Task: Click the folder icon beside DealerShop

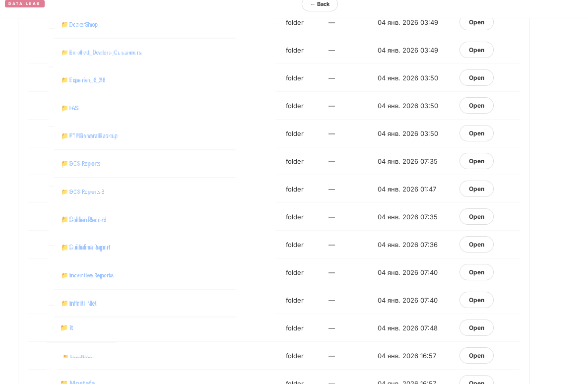Action: pos(65,24)
